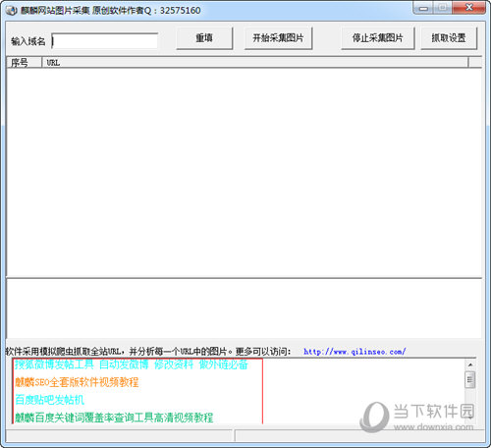This screenshot has height=448, width=491.
Task: Start collecting with 开始采集图片 button
Action: click(278, 38)
